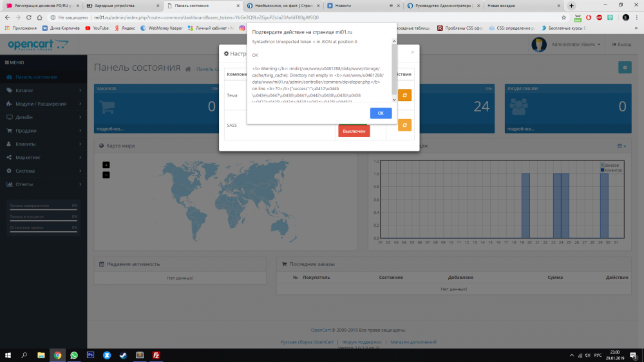The height and width of the screenshot is (362, 644).
Task: Click the OpenCart logo
Action: (38, 44)
